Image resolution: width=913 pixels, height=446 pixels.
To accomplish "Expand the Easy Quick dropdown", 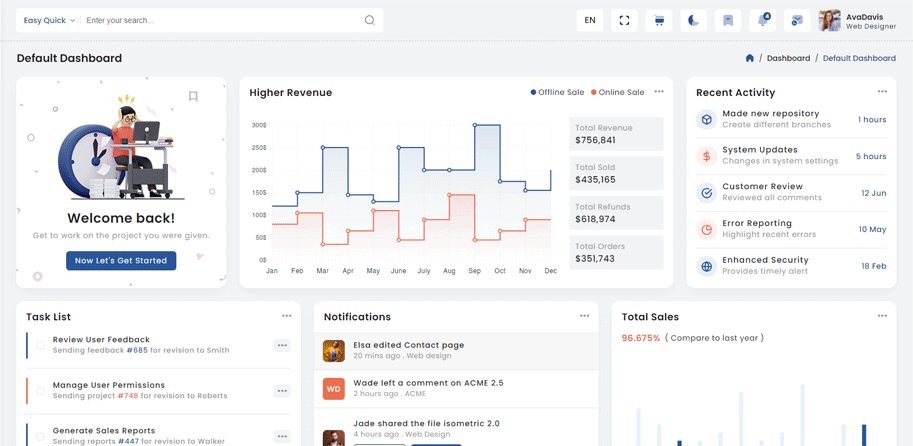I will pyautogui.click(x=49, y=20).
